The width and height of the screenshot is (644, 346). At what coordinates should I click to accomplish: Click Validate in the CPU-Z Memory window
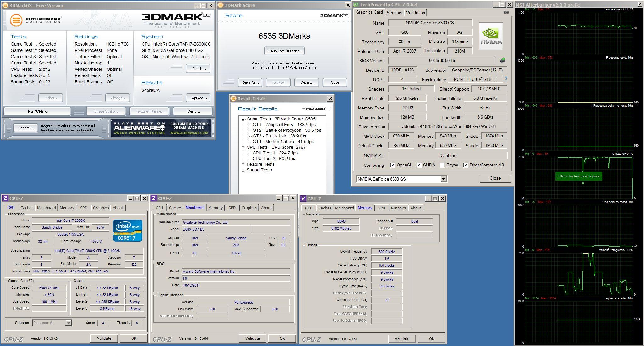402,339
